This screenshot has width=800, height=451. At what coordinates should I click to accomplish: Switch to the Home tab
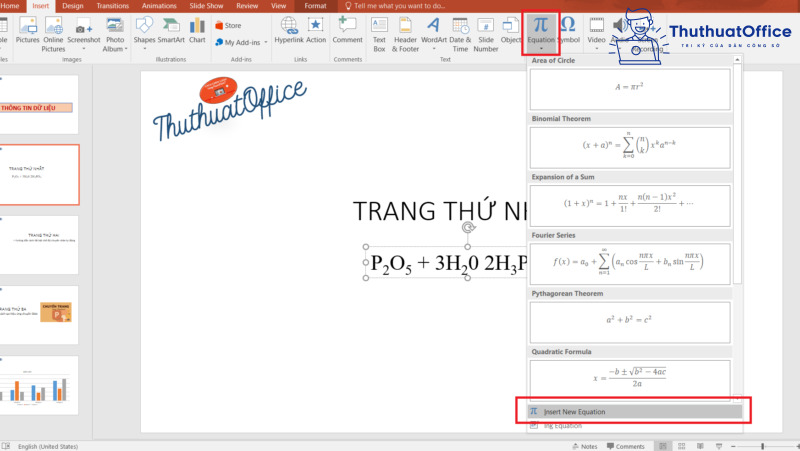pos(10,6)
